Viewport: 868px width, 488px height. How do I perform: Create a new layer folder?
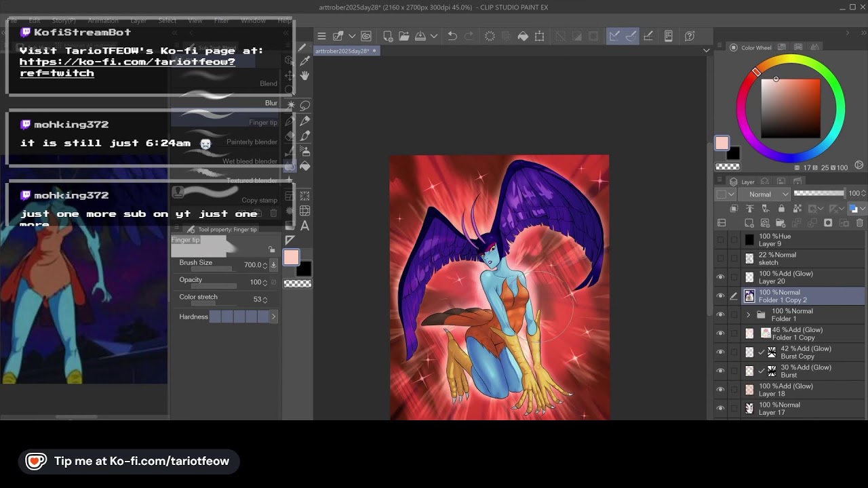[x=781, y=223]
